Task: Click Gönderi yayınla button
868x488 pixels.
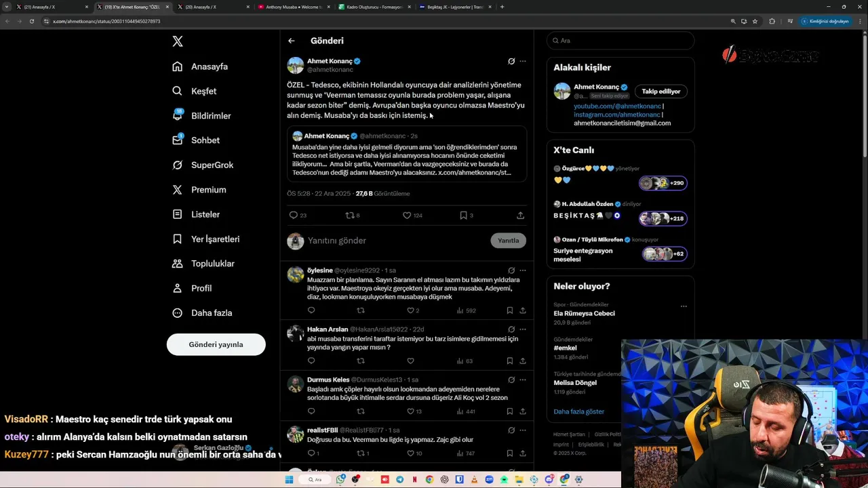Action: 216,344
